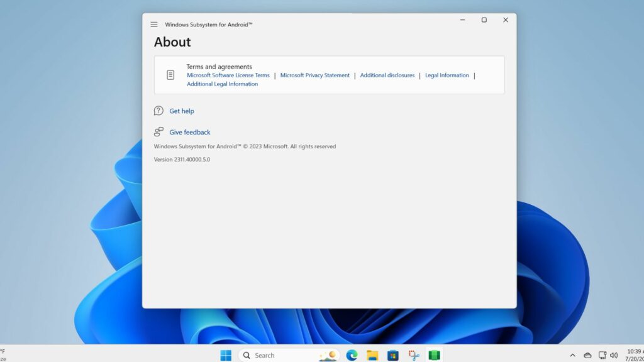Open the Microsoft Privacy Statement
The height and width of the screenshot is (362, 644).
point(314,75)
